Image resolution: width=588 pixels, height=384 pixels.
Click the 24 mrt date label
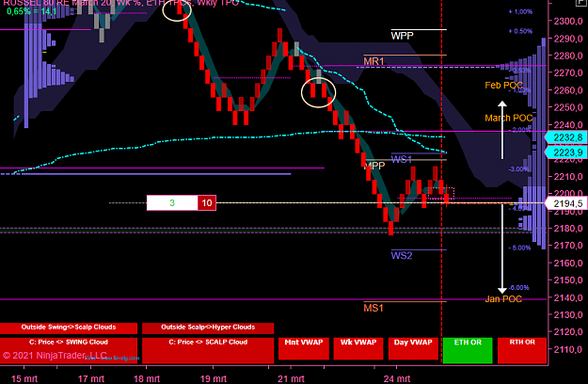(x=397, y=378)
